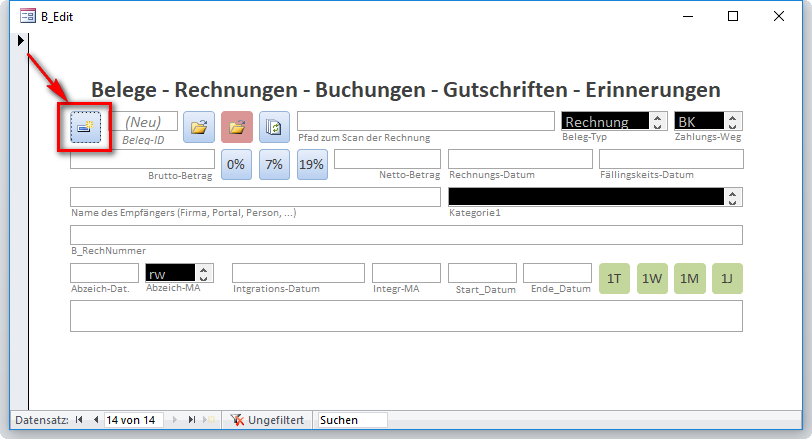Click the Brutto-Betrag input field
This screenshot has height=439, width=812.
(142, 159)
